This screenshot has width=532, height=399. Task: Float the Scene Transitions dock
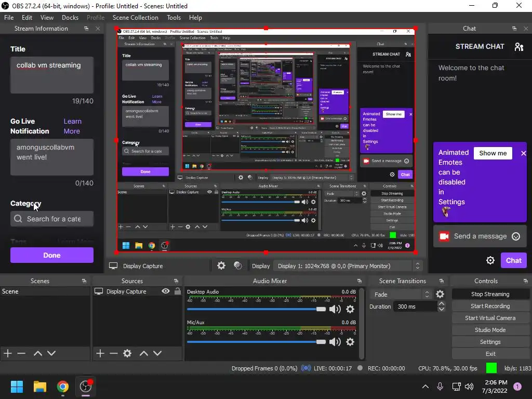441,281
